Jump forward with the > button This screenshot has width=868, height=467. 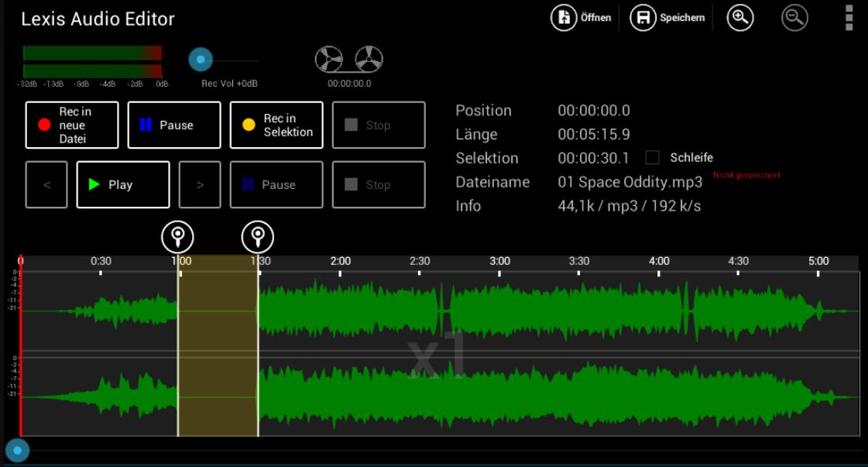(x=200, y=185)
